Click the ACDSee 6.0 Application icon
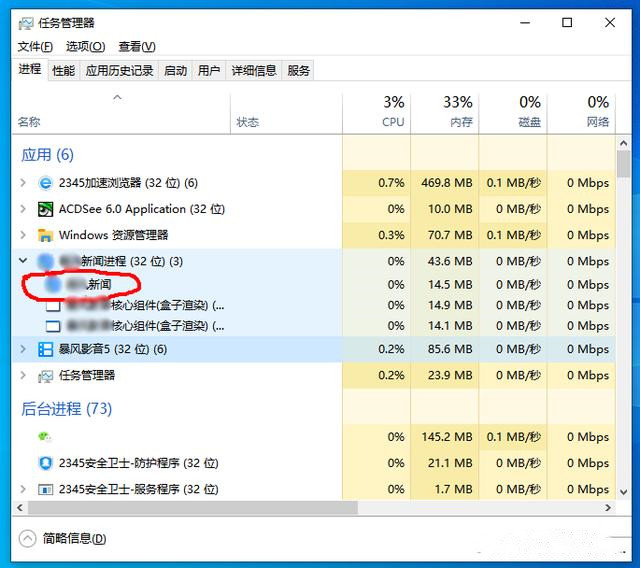Viewport: 640px width, 568px height. [45, 209]
